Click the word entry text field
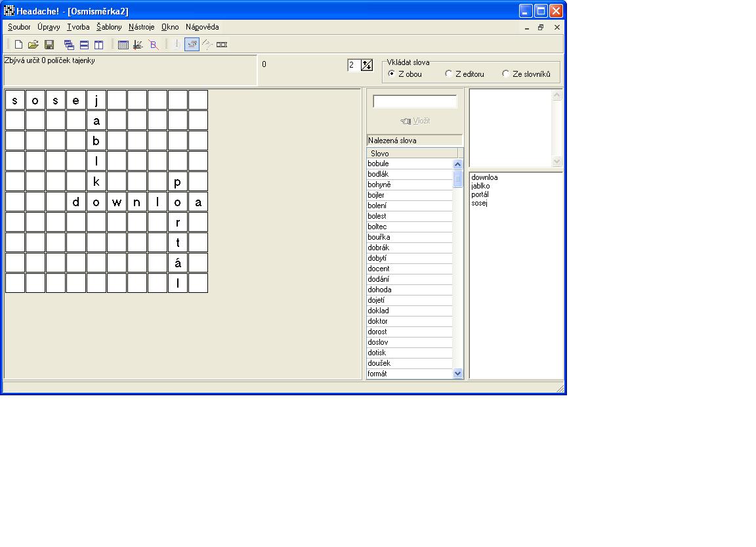 pyautogui.click(x=415, y=101)
